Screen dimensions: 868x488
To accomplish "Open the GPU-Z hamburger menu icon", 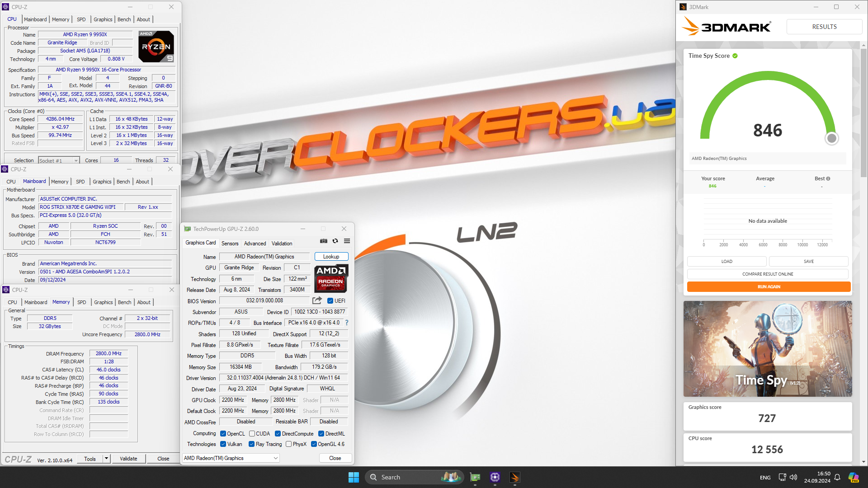I will pyautogui.click(x=347, y=241).
